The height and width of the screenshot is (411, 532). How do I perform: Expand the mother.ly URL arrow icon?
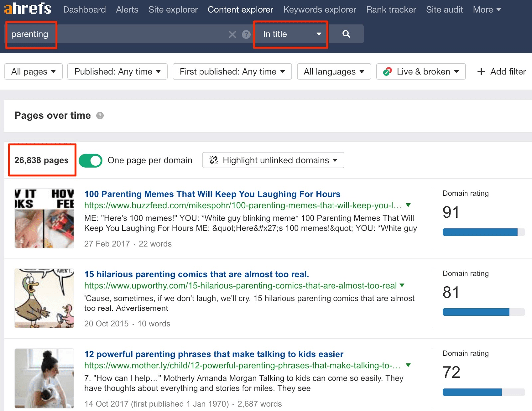tap(408, 365)
